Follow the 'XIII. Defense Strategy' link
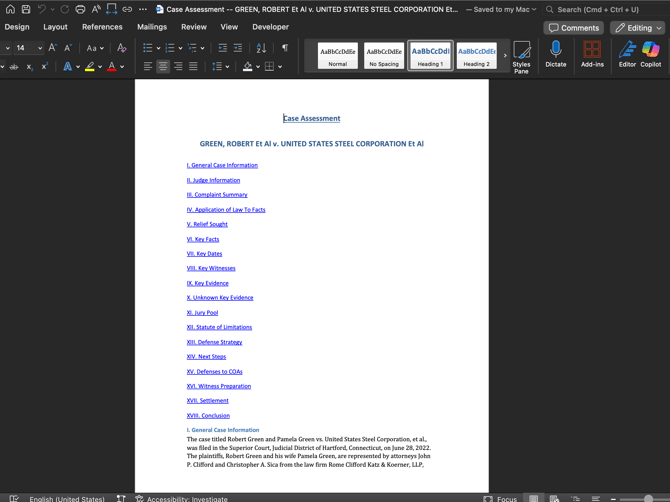 214,342
